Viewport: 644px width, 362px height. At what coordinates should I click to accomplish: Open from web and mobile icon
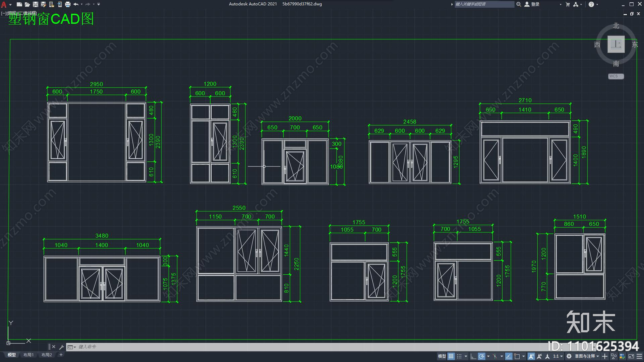click(52, 4)
